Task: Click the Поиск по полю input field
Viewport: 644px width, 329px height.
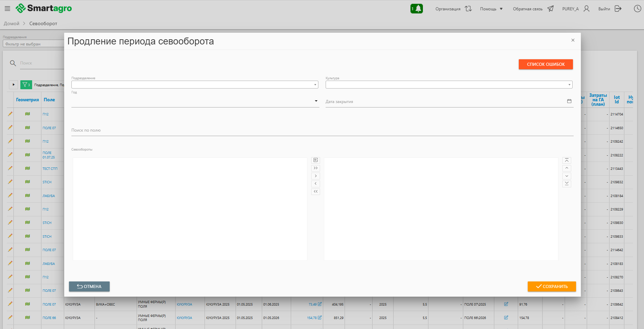Action: coord(322,131)
